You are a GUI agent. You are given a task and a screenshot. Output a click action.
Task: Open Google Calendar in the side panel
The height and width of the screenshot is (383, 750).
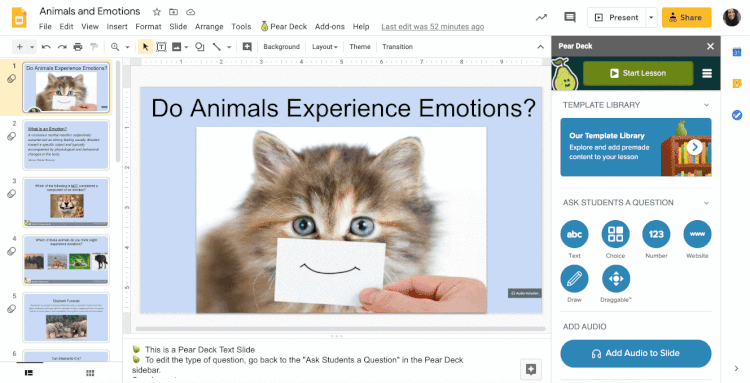tap(737, 52)
